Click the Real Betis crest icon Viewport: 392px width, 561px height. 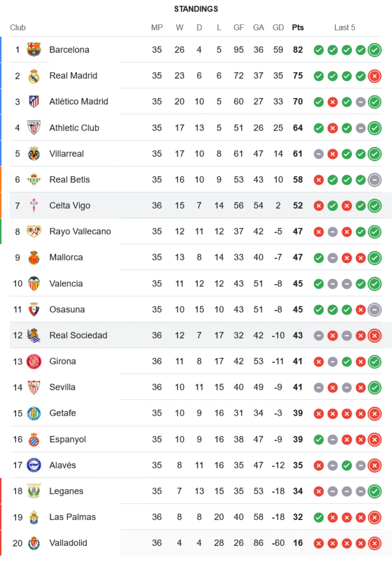[34, 180]
